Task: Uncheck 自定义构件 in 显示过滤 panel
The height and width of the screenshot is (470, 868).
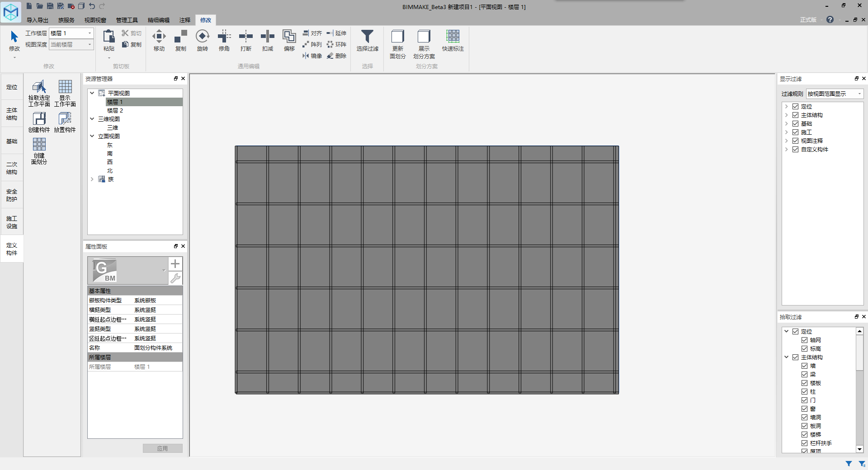Action: coord(795,149)
